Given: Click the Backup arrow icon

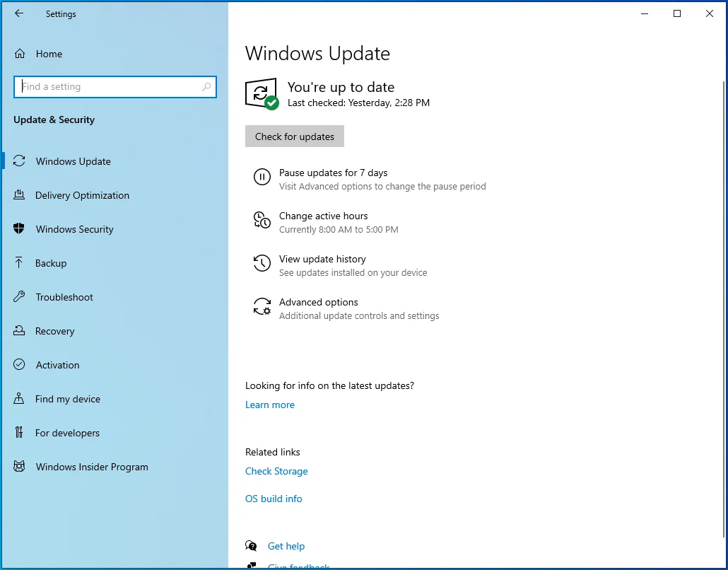Looking at the screenshot, I should [18, 263].
